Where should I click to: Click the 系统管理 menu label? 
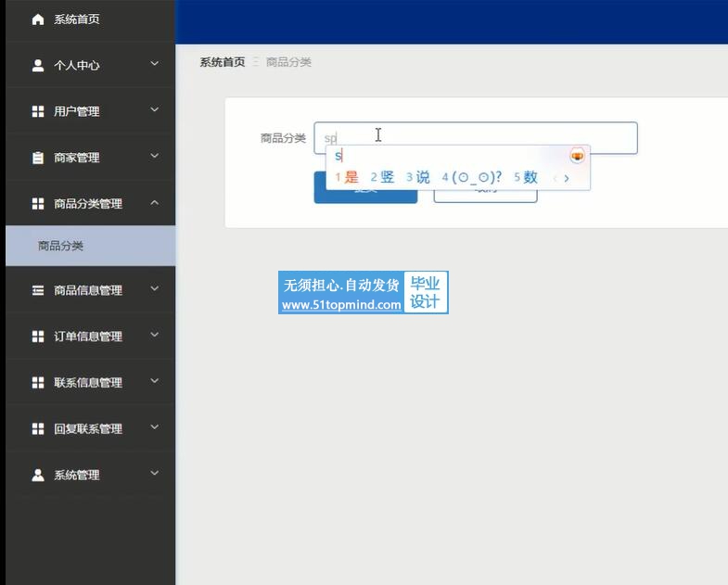77,475
